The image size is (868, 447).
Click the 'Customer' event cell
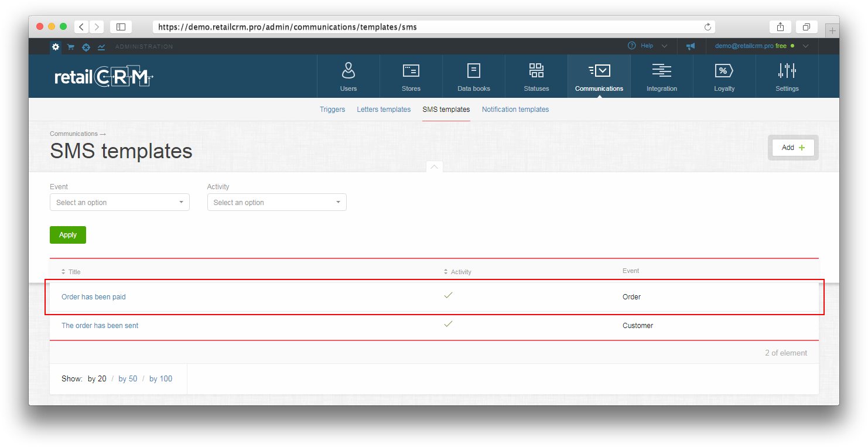tap(638, 326)
